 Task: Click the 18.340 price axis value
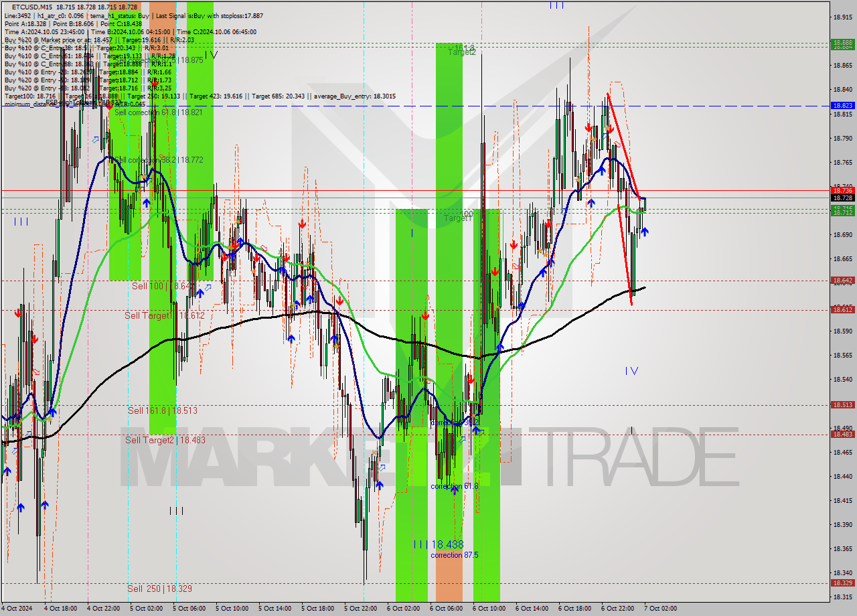[842, 573]
